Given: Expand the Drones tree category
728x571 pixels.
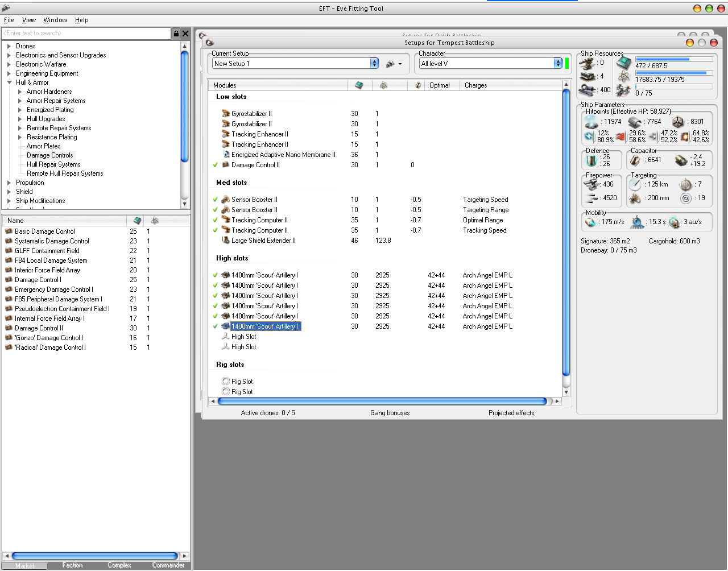Looking at the screenshot, I should 9,46.
